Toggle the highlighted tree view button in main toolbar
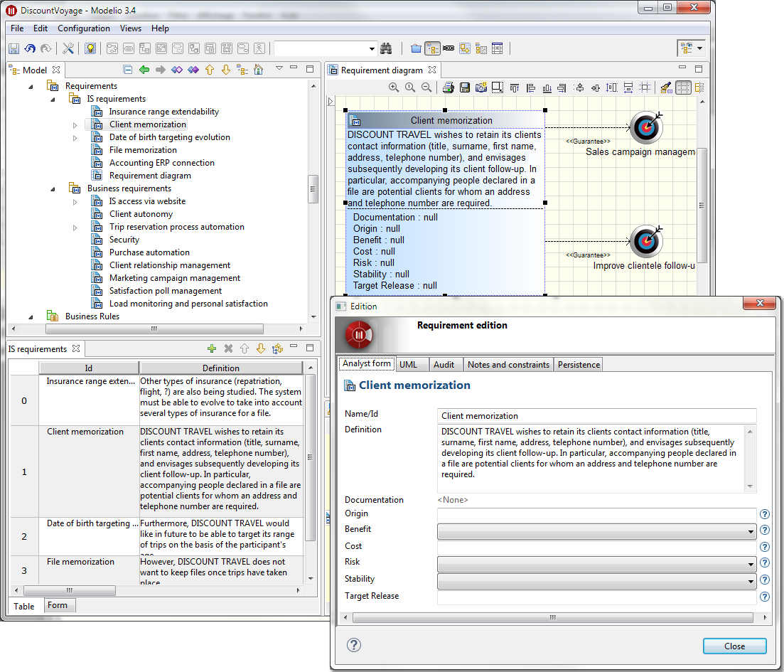 (x=432, y=48)
